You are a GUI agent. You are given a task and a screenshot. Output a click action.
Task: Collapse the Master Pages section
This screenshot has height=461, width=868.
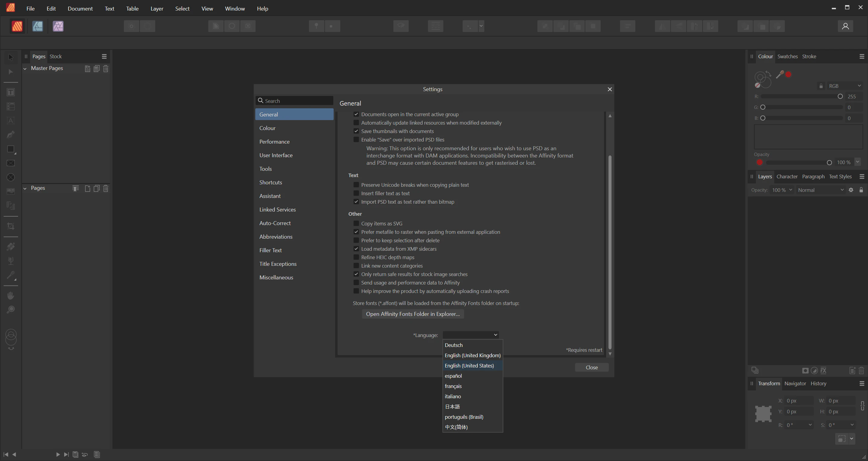click(x=25, y=68)
